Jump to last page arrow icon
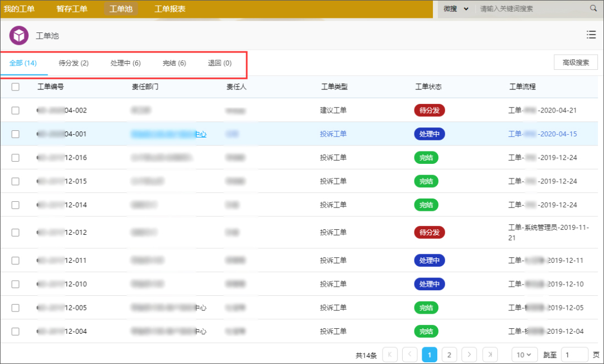 point(489,354)
